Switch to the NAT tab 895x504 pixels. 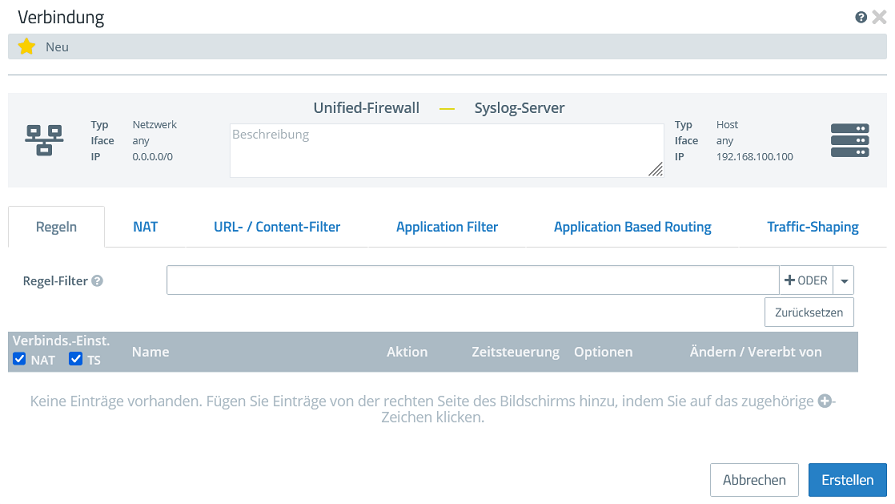point(145,227)
